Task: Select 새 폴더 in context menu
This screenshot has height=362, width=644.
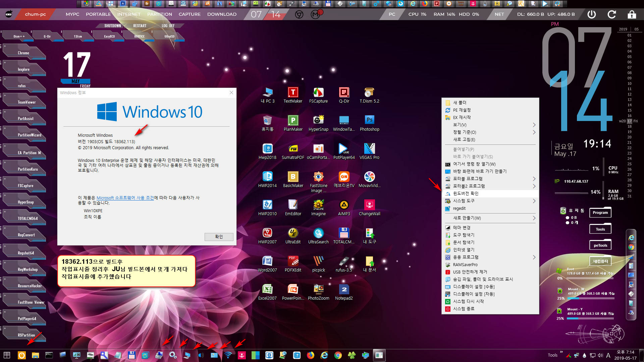Action: (x=490, y=103)
